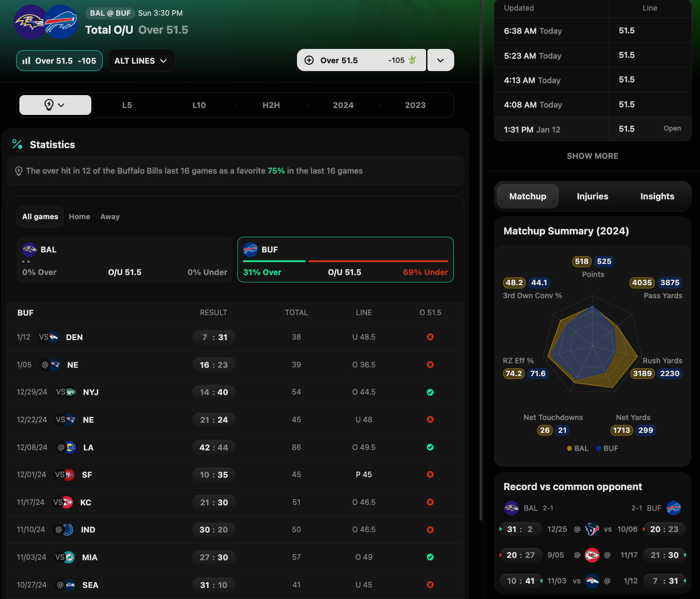Click the 3189 Rush Yards value

(x=642, y=374)
